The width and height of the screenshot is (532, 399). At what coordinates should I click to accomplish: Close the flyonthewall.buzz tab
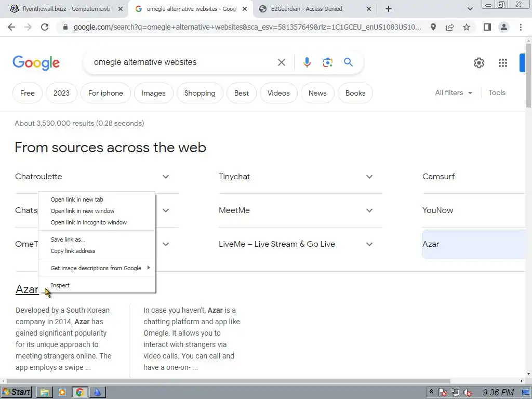pos(121,9)
